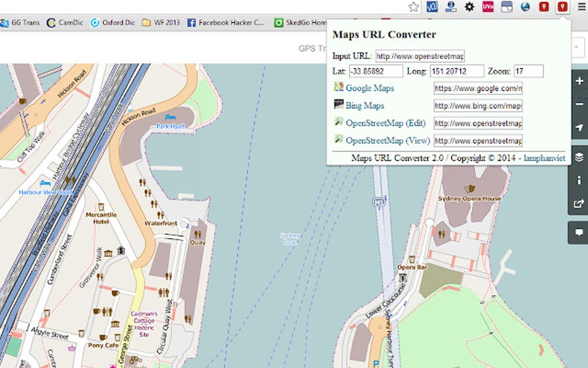The height and width of the screenshot is (368, 588).
Task: Click the geolocation arrow on the map sidebar
Action: coord(578,128)
